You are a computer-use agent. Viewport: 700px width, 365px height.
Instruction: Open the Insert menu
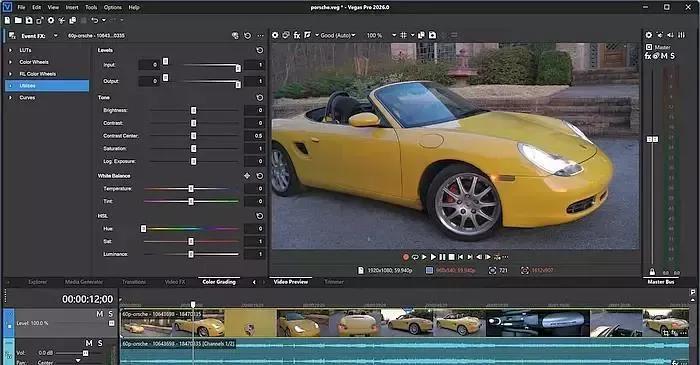click(x=72, y=7)
